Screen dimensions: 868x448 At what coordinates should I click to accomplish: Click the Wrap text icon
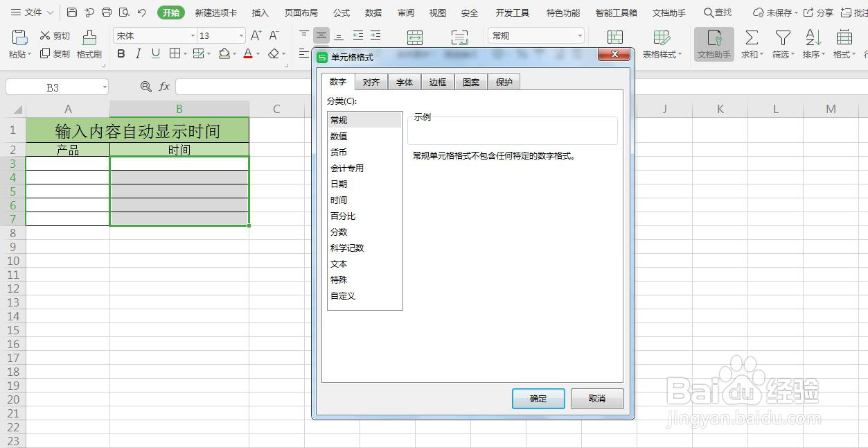point(459,37)
